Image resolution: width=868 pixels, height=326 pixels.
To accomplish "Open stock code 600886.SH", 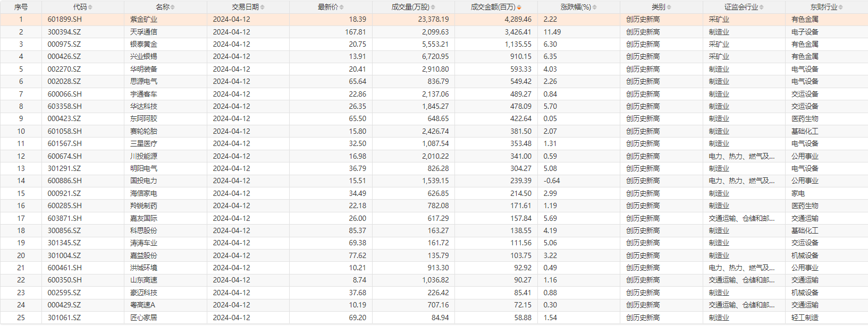I will (65, 181).
